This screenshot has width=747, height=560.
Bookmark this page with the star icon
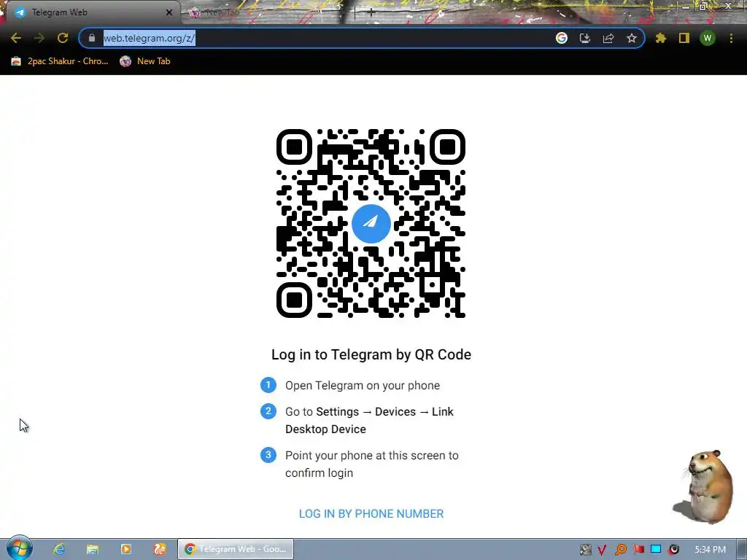tap(632, 38)
